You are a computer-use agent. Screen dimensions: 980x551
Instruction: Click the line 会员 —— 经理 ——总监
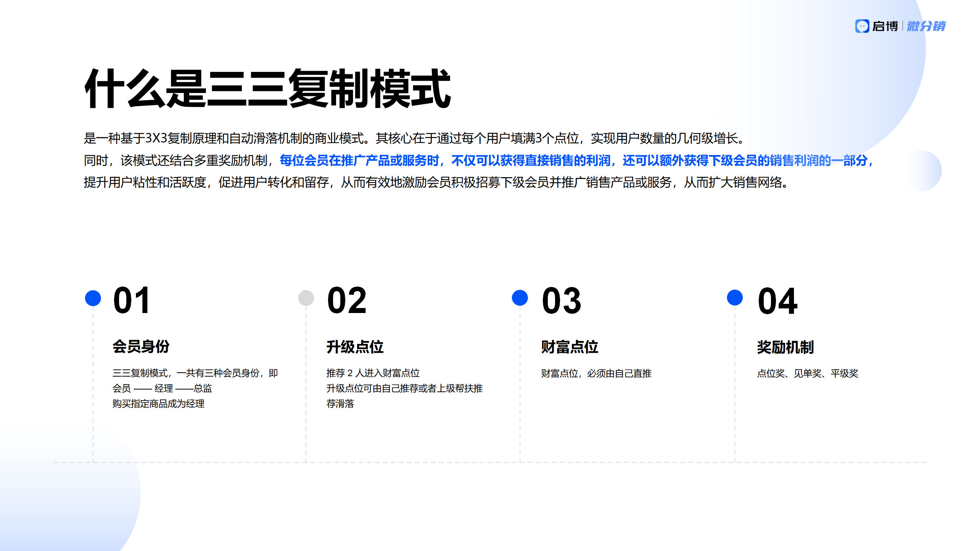click(x=162, y=388)
